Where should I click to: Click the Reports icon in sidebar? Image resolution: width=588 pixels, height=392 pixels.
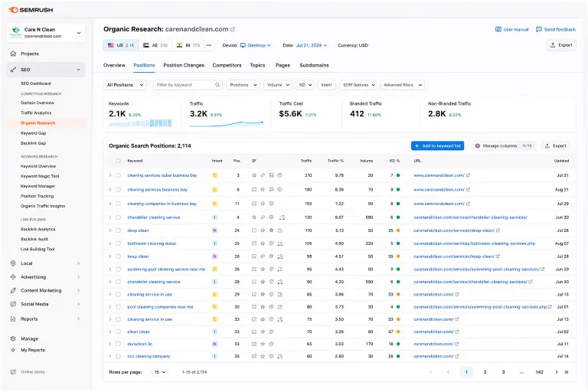[x=13, y=318]
